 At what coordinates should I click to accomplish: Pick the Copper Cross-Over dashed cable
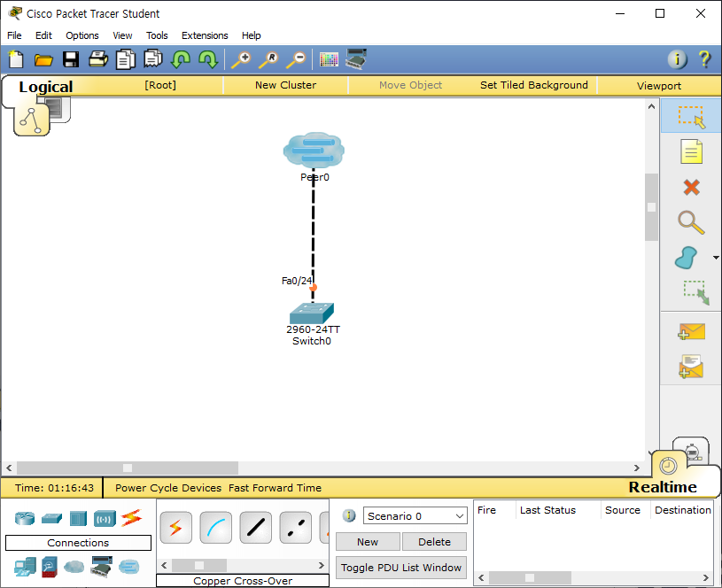click(296, 527)
